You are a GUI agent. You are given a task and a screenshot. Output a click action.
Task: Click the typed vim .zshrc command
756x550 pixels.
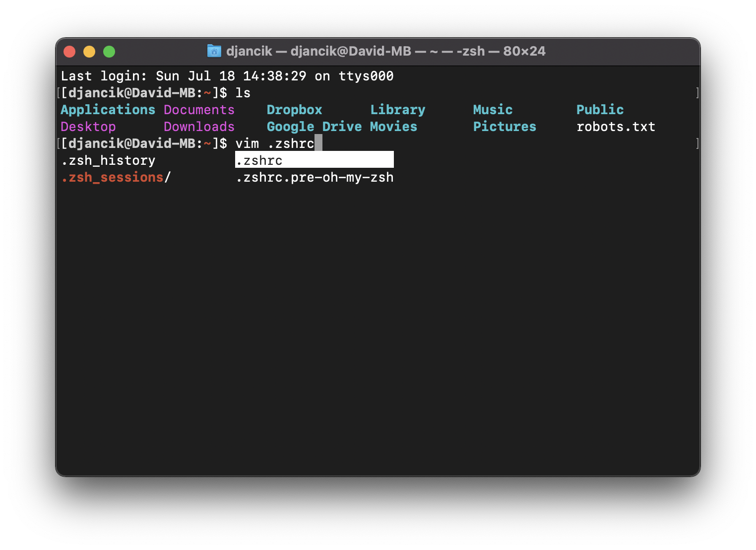pyautogui.click(x=275, y=143)
